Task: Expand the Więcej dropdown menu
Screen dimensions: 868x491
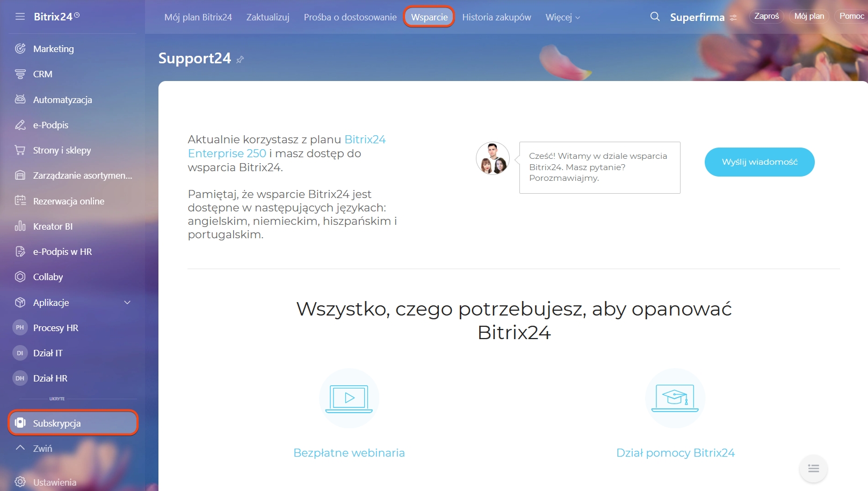Action: point(562,17)
